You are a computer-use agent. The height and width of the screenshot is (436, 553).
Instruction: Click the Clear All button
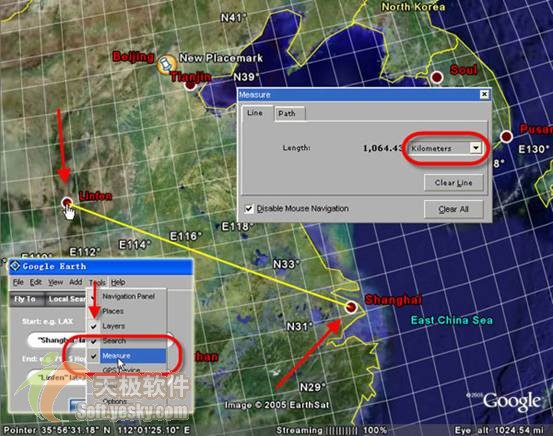coord(454,209)
